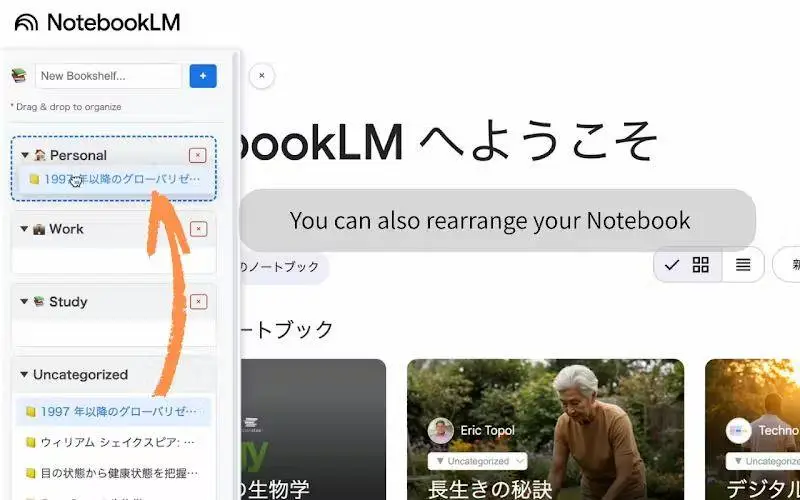Image resolution: width=800 pixels, height=500 pixels.
Task: Open 目の状態から健康状態 notebook
Action: pyautogui.click(x=113, y=473)
